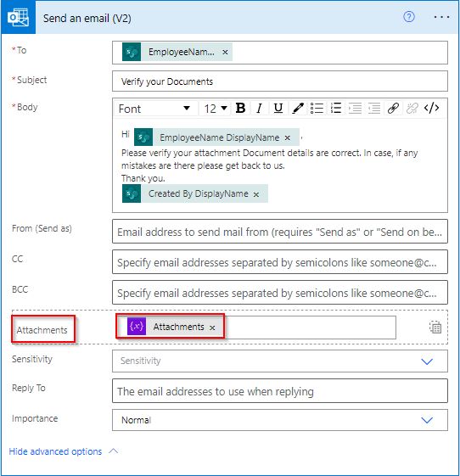The image size is (460, 476).
Task: Click the remove link icon
Action: point(412,108)
